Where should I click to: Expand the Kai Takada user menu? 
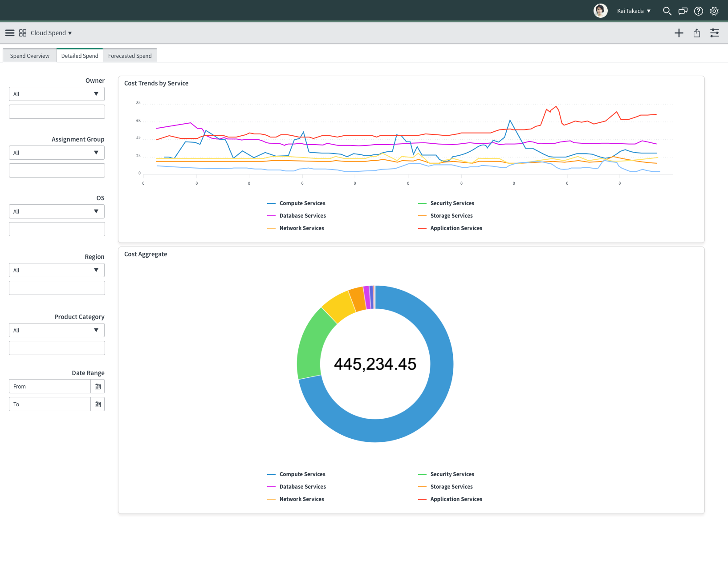coord(634,11)
